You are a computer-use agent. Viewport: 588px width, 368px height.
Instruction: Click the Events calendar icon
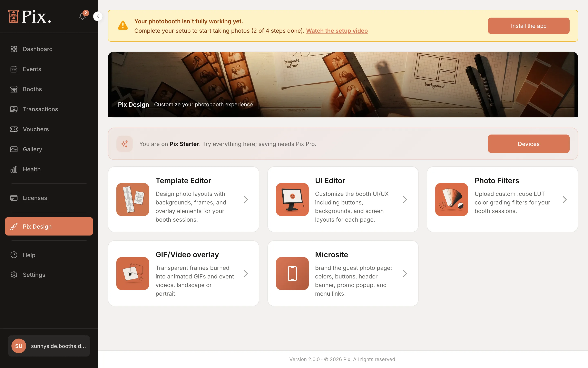point(14,69)
